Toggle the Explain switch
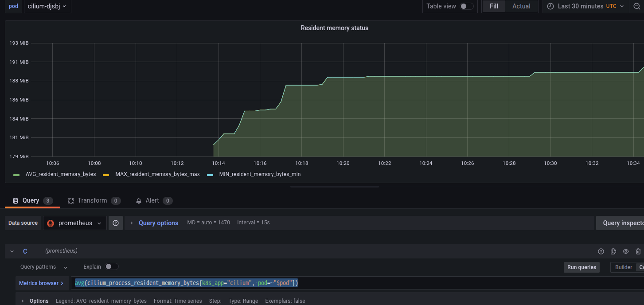The width and height of the screenshot is (644, 305). pyautogui.click(x=112, y=267)
